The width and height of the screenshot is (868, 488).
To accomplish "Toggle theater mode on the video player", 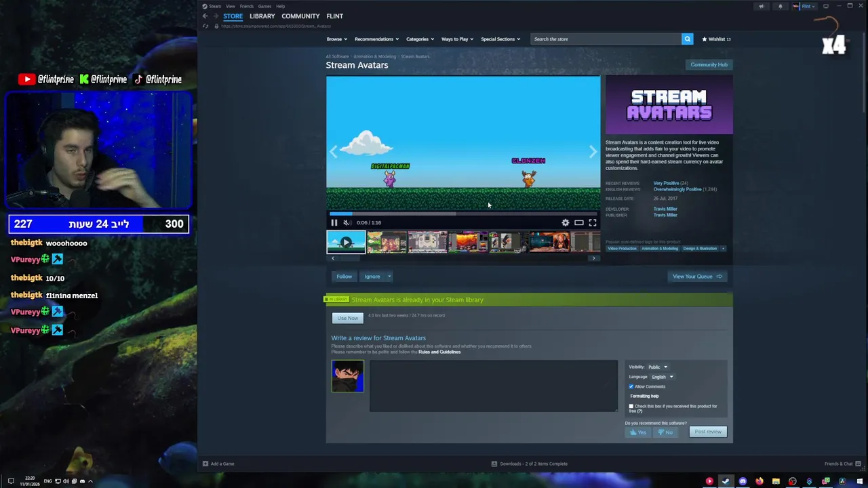I will coord(579,222).
